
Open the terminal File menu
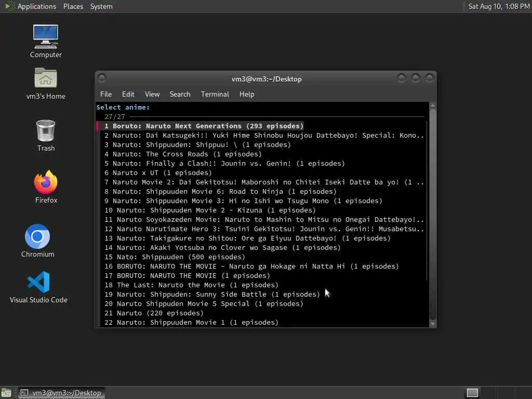click(106, 95)
